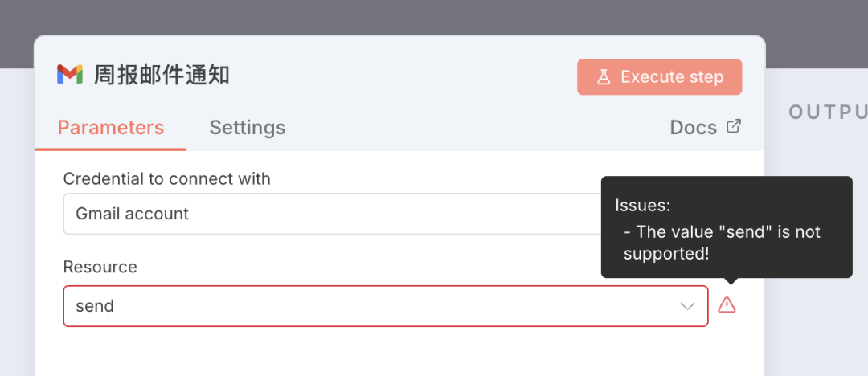Click the "Credential to connect with" label
Viewport: 868px width, 376px height.
coord(167,178)
